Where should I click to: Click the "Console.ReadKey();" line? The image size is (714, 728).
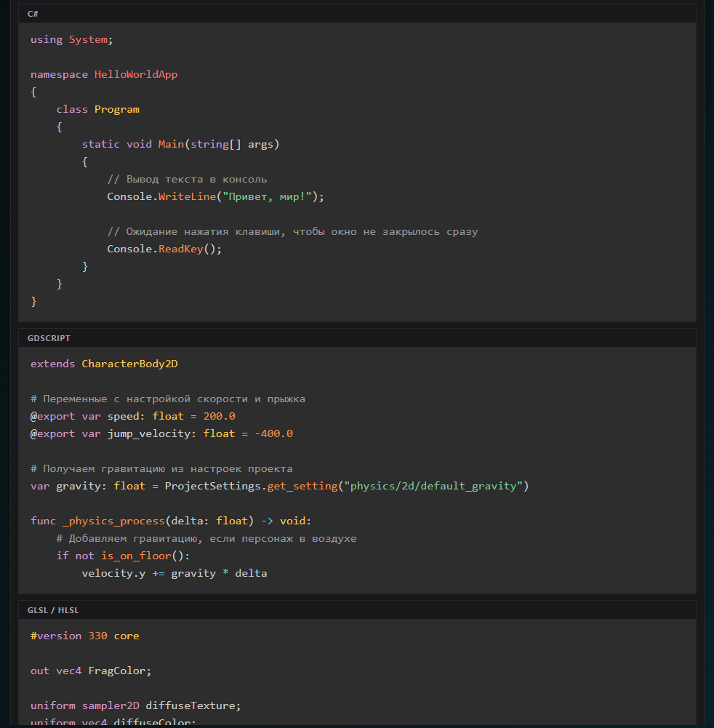(164, 249)
